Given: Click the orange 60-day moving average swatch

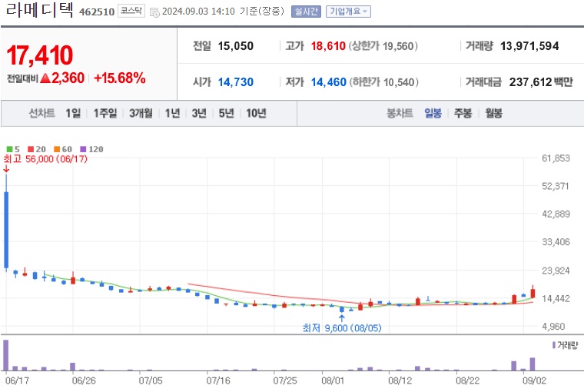Looking at the screenshot, I should pyautogui.click(x=57, y=149).
